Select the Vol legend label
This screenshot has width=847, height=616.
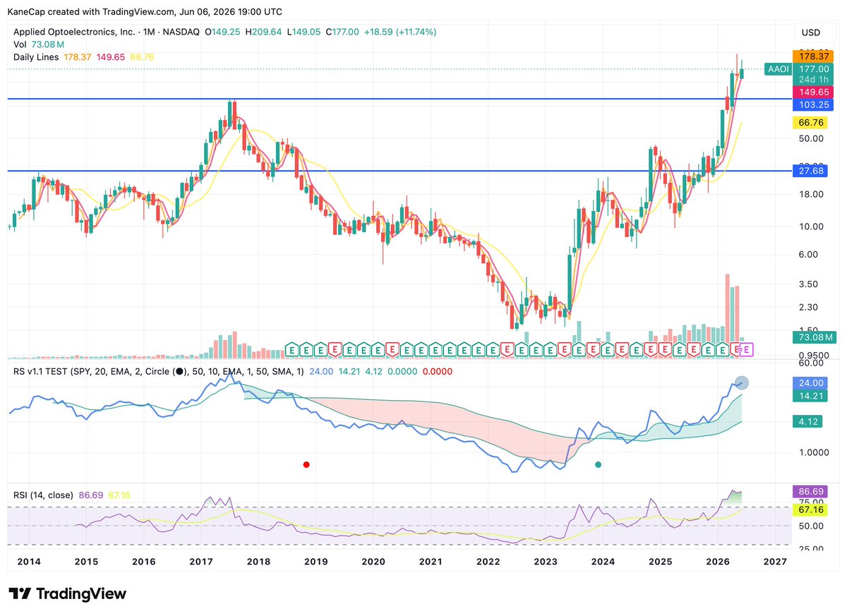[20, 44]
